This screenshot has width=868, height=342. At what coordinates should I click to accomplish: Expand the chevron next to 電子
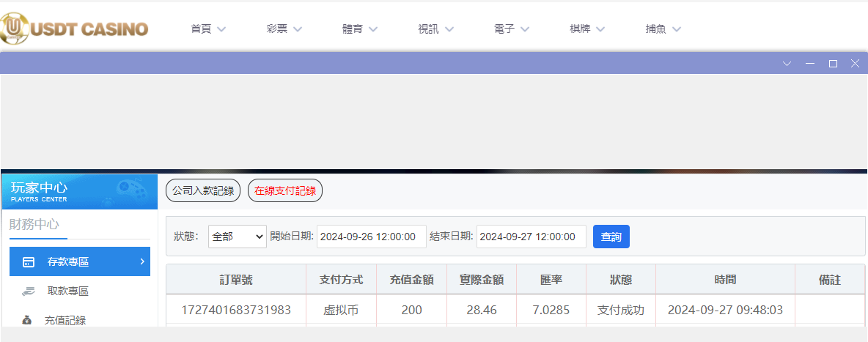click(x=525, y=30)
